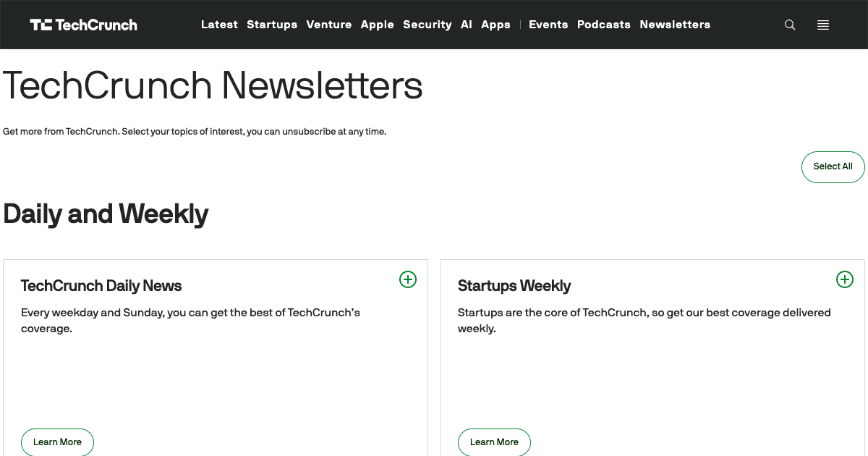Click Learn More under Startups Weekly
The width and height of the screenshot is (868, 456).
click(x=494, y=442)
